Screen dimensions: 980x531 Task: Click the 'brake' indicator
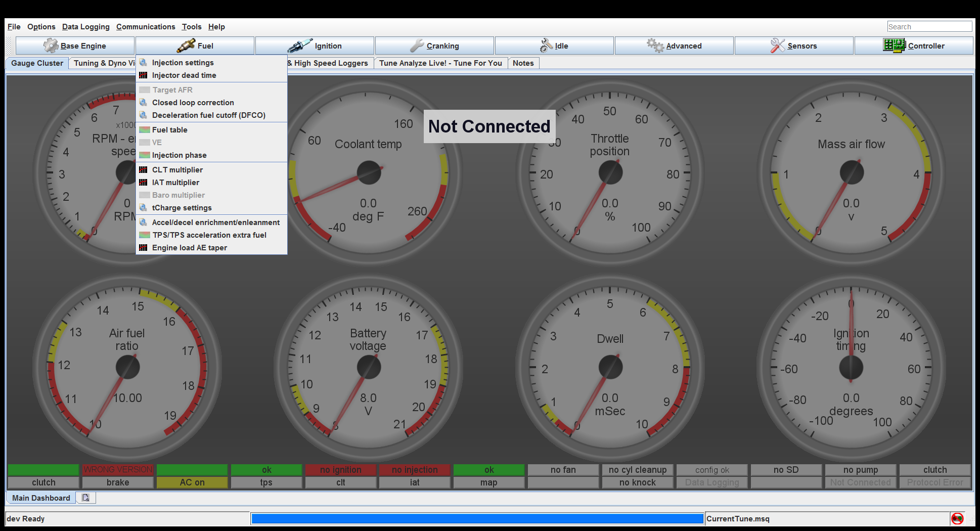(118, 482)
